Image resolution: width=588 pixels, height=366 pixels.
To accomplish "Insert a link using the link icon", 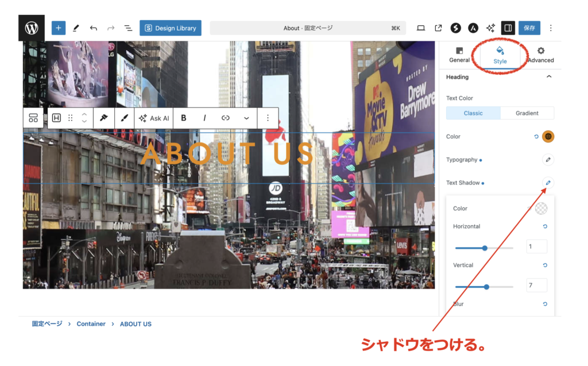I will coord(226,118).
